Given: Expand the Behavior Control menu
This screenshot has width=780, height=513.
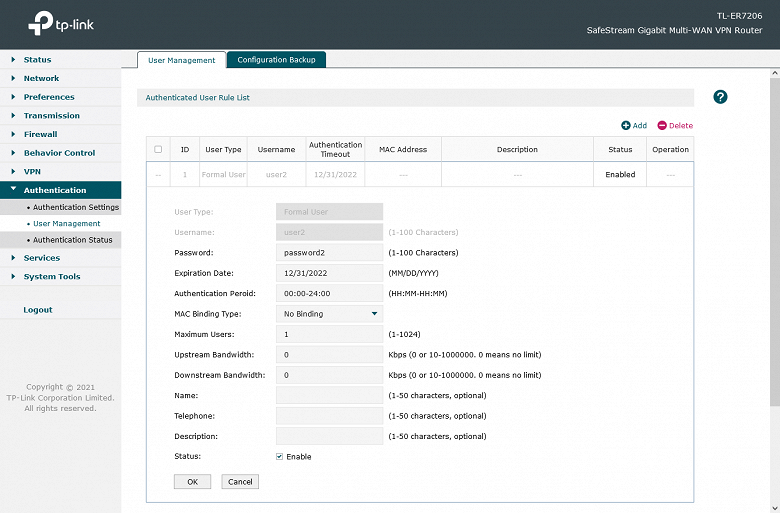Looking at the screenshot, I should (x=61, y=153).
